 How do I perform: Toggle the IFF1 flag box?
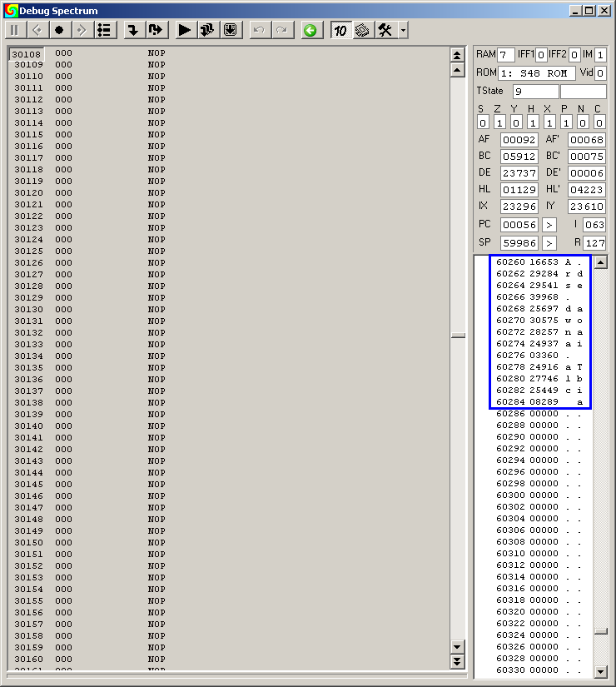point(541,55)
